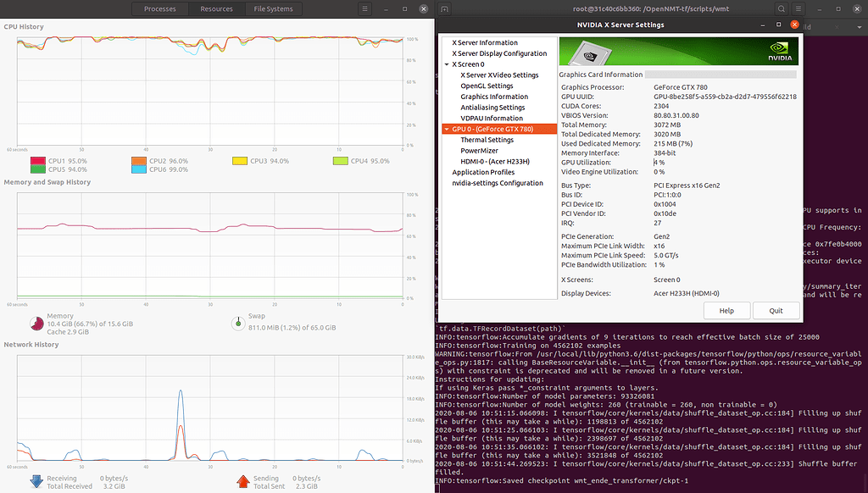This screenshot has height=493, width=868.
Task: Click the NVIDIA logo banner
Action: point(679,52)
